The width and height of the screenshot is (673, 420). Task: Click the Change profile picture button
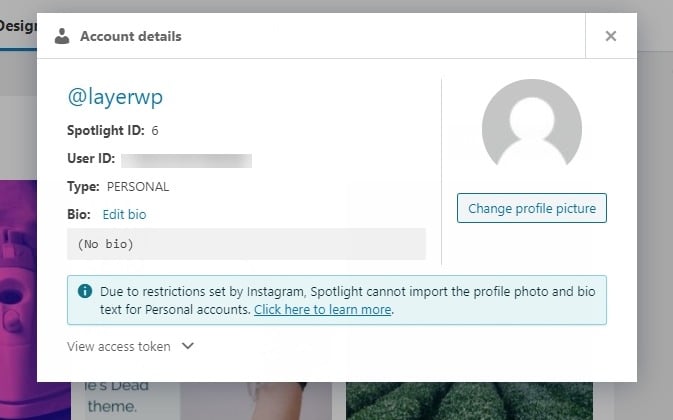(x=532, y=208)
